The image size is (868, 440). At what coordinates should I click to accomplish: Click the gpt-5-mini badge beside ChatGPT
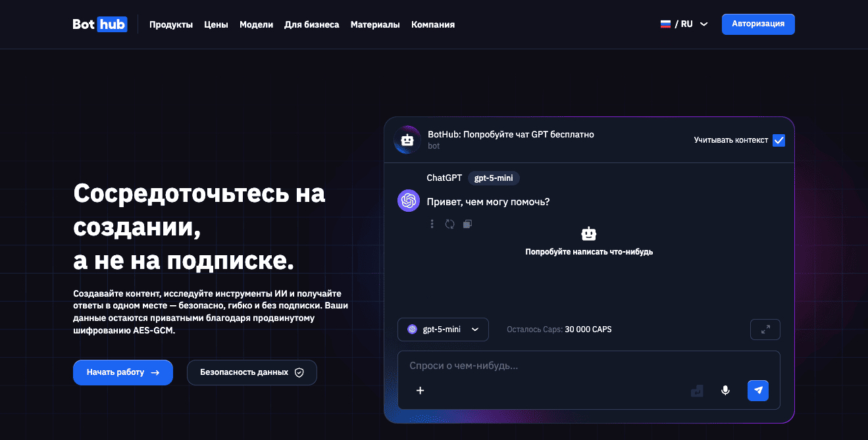494,178
